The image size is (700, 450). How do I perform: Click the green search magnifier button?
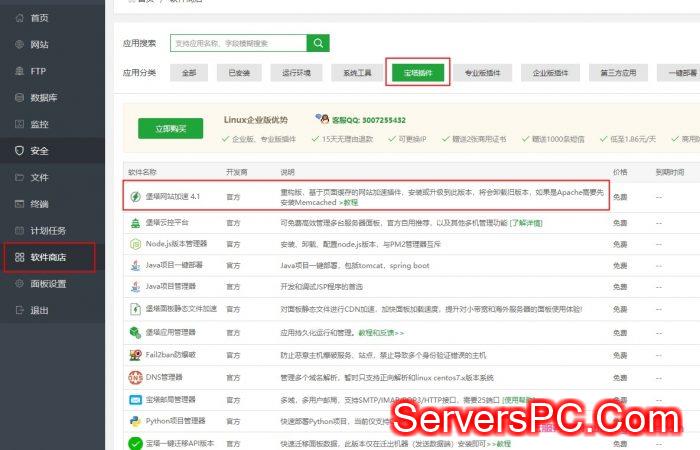(318, 43)
